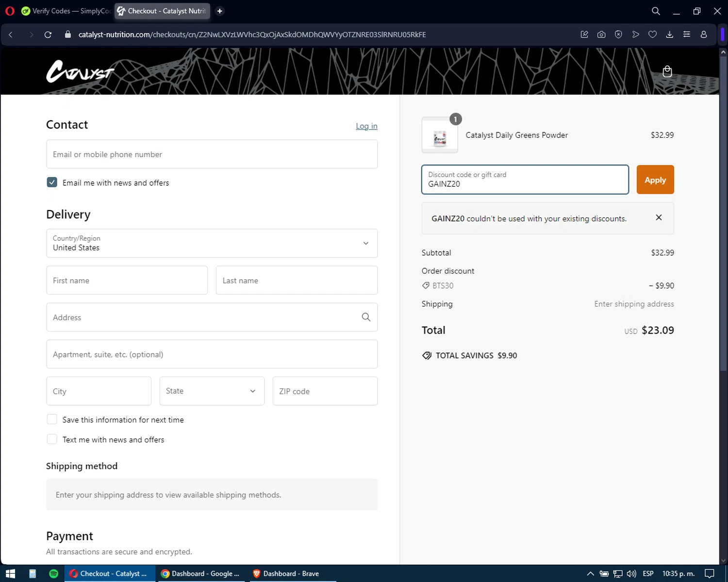
Task: Click the Catalyst Daily Greens Powder thumbnail
Action: pos(440,135)
